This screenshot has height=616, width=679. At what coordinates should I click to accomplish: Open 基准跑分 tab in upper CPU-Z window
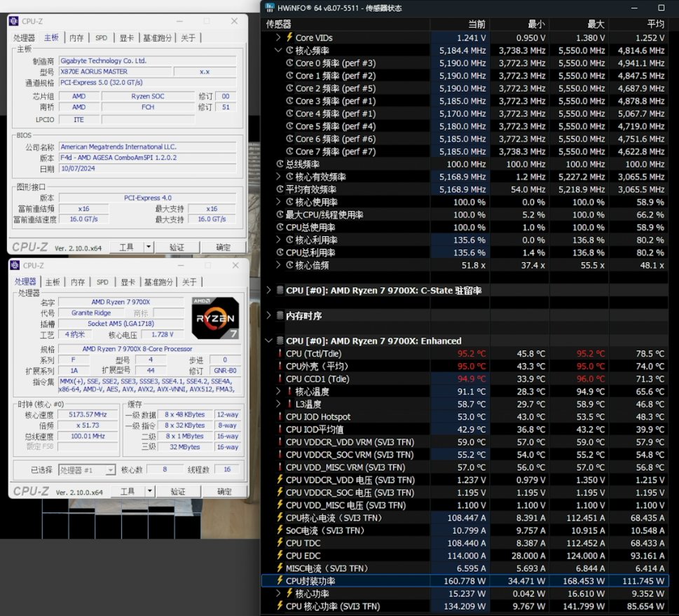point(157,38)
